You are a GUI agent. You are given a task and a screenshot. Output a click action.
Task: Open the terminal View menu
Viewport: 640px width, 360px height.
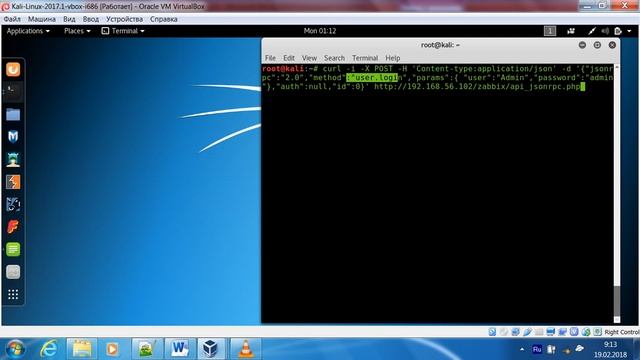309,58
